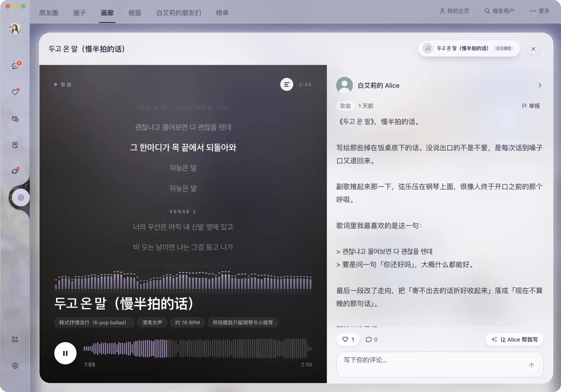Click the VERSE 2 section label

(x=183, y=211)
